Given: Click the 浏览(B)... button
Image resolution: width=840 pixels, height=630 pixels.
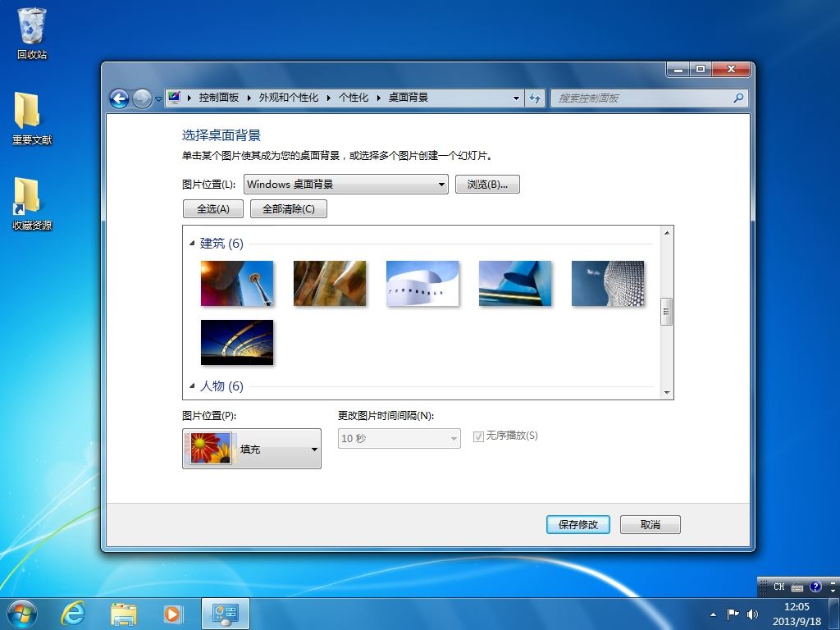Looking at the screenshot, I should pyautogui.click(x=487, y=185).
